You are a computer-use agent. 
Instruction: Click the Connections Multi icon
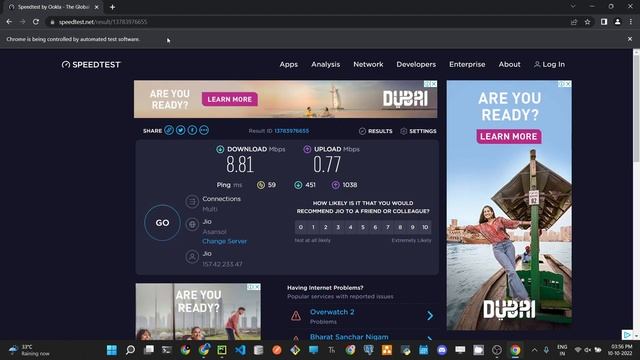click(x=192, y=202)
